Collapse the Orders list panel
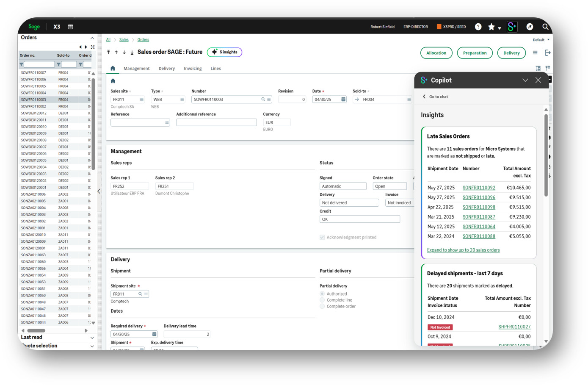 tap(92, 38)
